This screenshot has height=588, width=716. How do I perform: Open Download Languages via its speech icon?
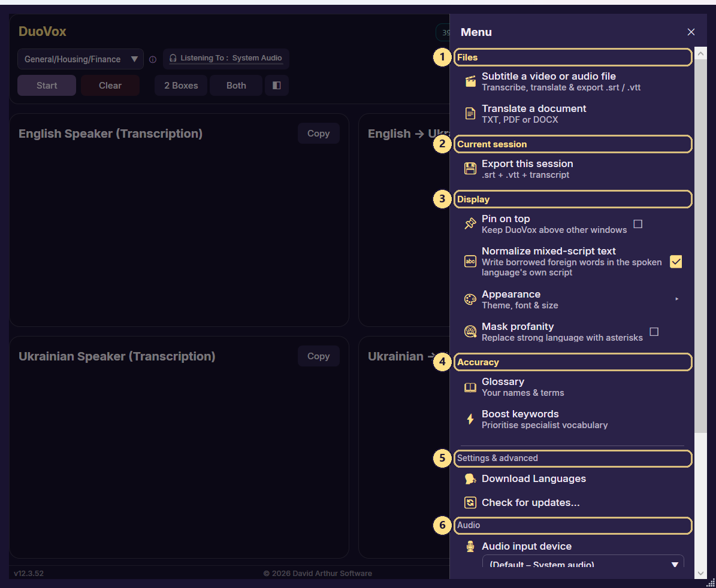click(x=470, y=478)
